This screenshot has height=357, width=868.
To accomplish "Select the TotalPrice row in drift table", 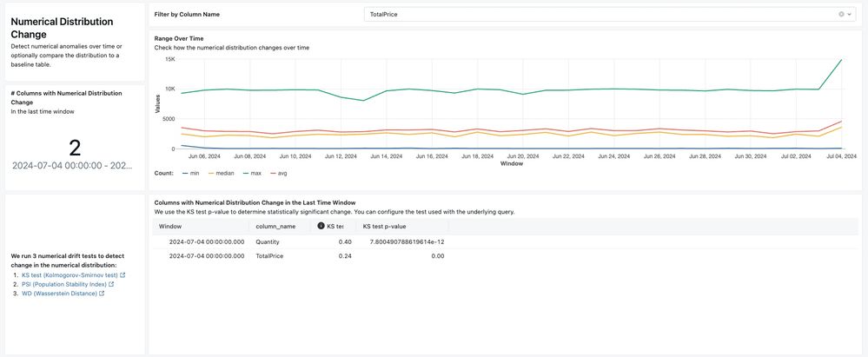I will [268, 256].
